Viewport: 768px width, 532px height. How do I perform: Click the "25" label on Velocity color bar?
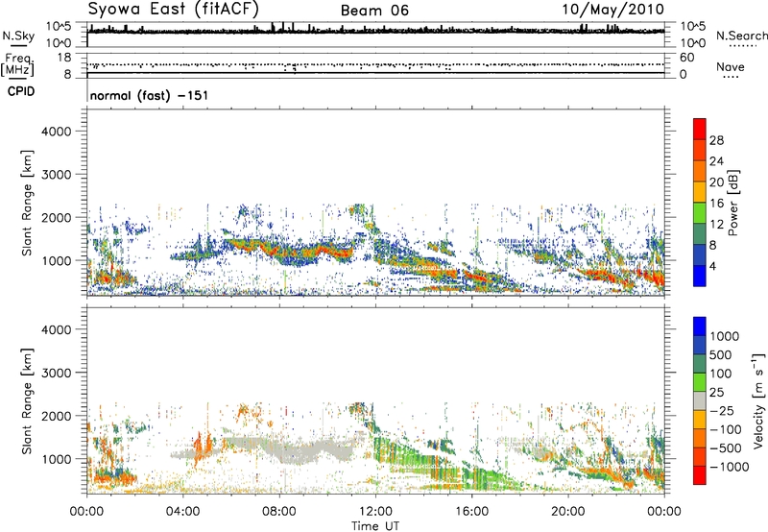pos(716,393)
